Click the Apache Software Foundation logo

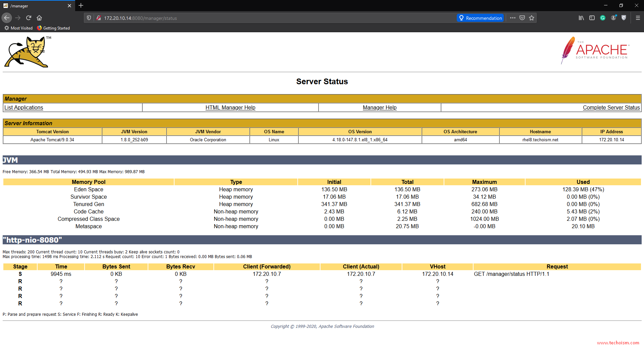pos(595,50)
